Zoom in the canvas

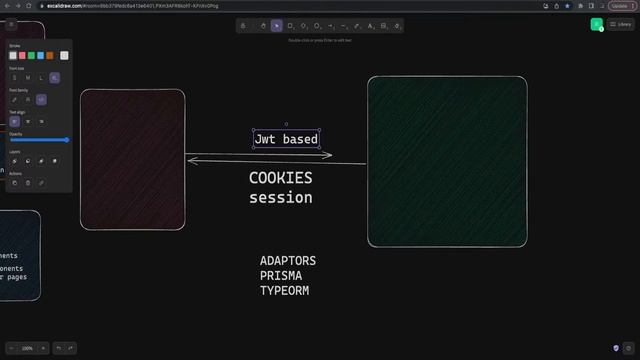43,348
